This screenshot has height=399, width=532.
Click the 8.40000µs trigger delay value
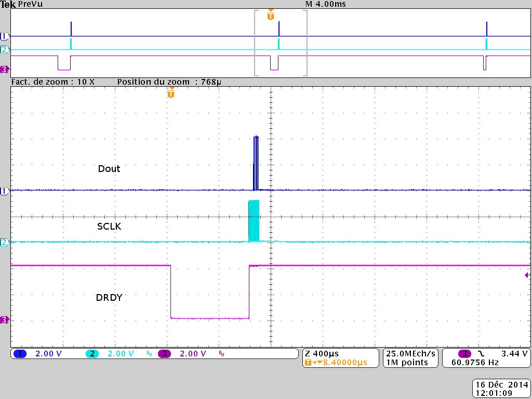point(345,363)
